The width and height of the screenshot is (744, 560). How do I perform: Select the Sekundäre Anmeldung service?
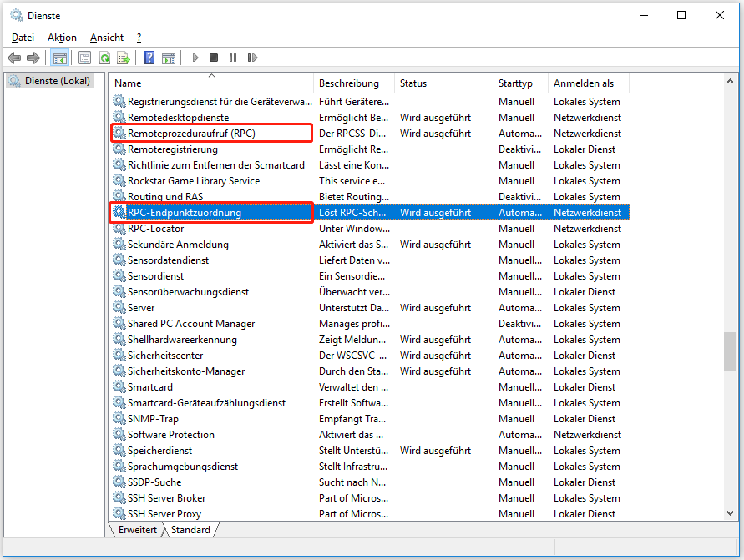click(x=178, y=245)
